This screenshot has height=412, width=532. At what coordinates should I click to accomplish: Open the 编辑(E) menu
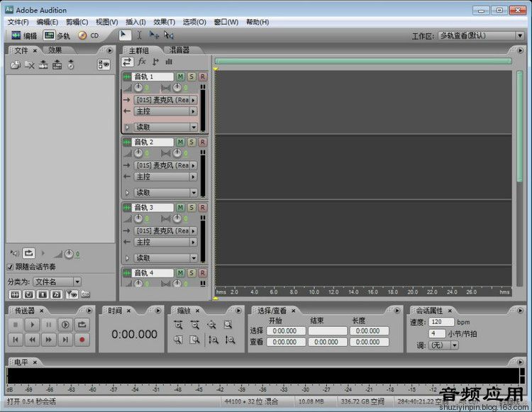tap(47, 22)
